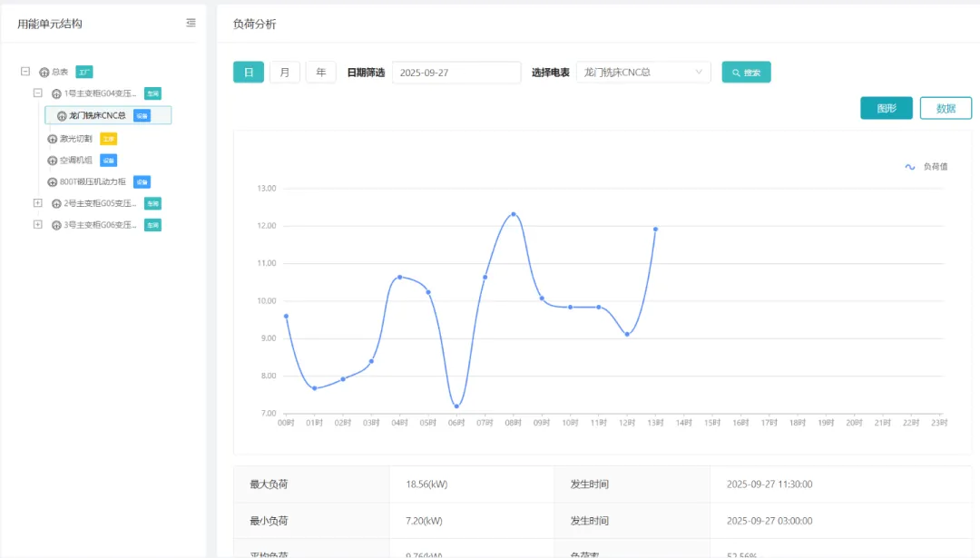
Task: Click the 车间 tag on 2号主变柜G05 row
Action: pos(152,203)
